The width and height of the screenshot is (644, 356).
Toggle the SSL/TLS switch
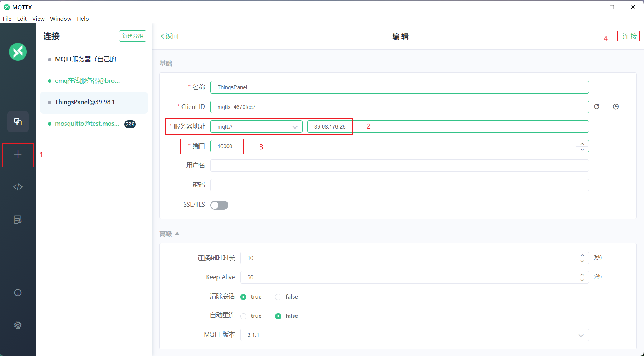(x=219, y=205)
